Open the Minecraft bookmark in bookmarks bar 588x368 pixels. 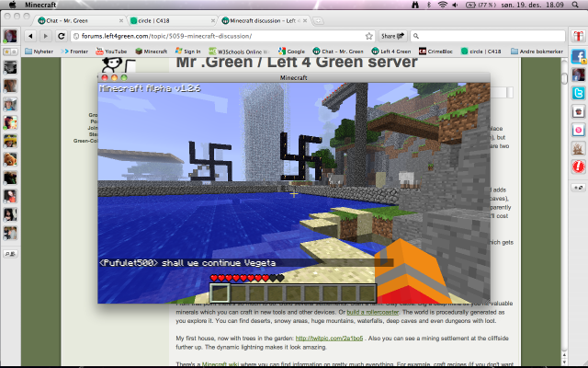(x=151, y=52)
